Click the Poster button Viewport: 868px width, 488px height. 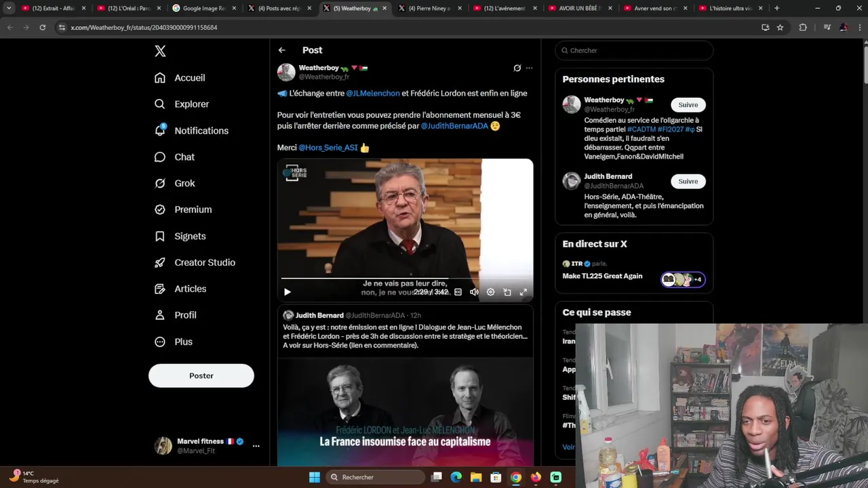(201, 375)
